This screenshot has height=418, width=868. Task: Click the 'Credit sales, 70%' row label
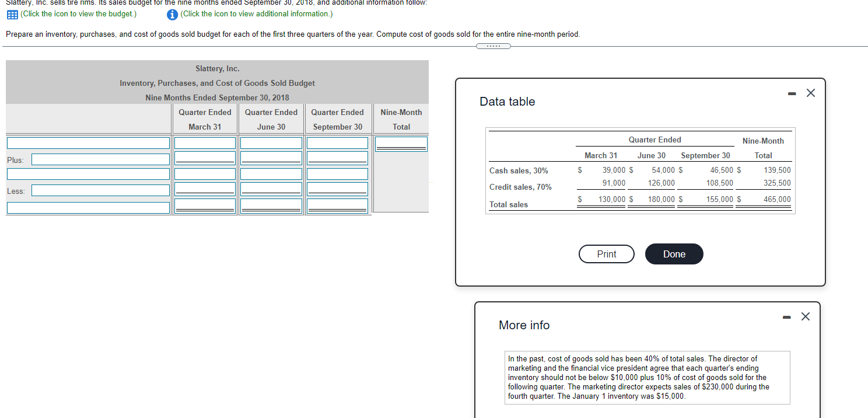(520, 187)
